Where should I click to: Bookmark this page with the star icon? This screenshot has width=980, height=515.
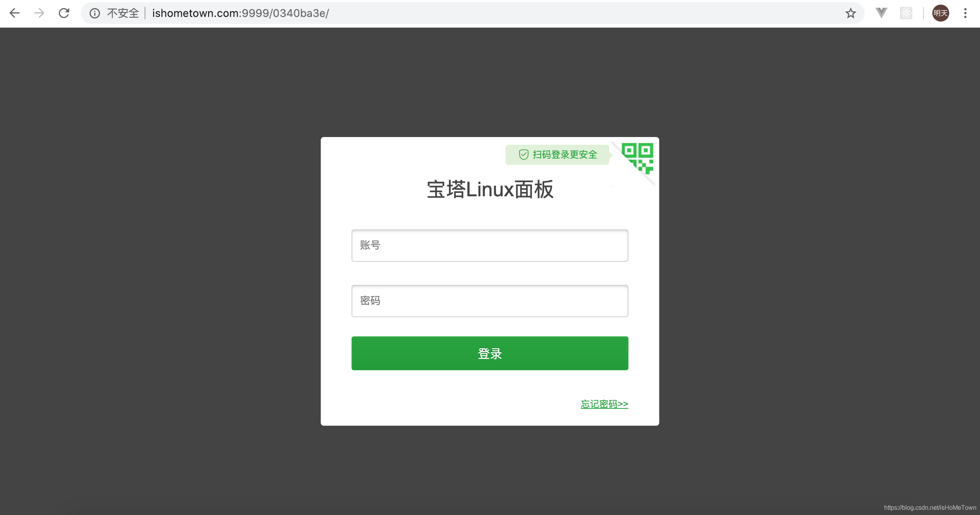(850, 13)
